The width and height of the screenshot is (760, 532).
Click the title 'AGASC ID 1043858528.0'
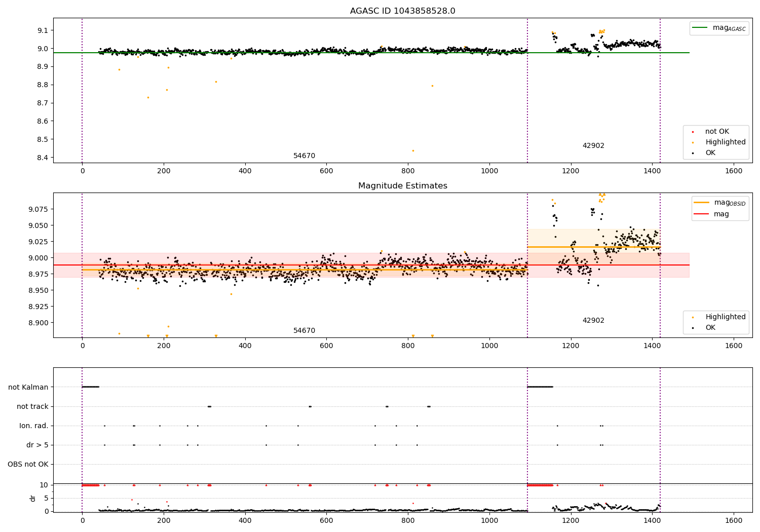[x=402, y=11]
